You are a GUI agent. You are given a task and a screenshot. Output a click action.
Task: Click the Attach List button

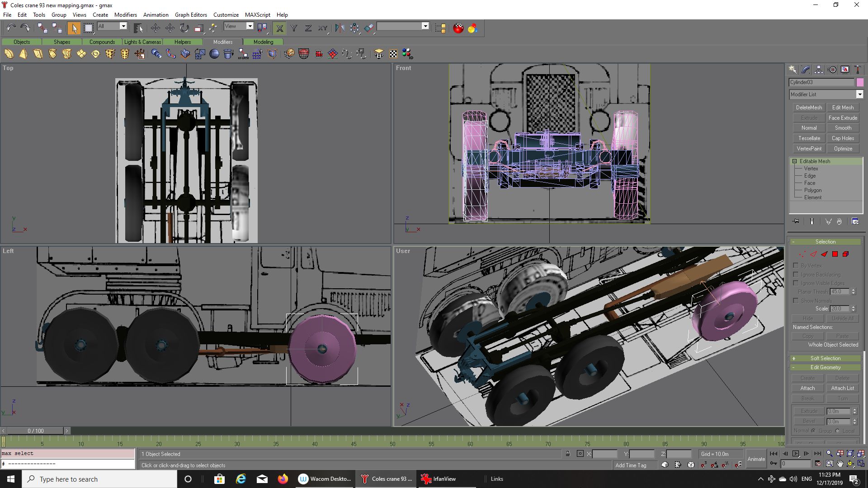(x=842, y=388)
